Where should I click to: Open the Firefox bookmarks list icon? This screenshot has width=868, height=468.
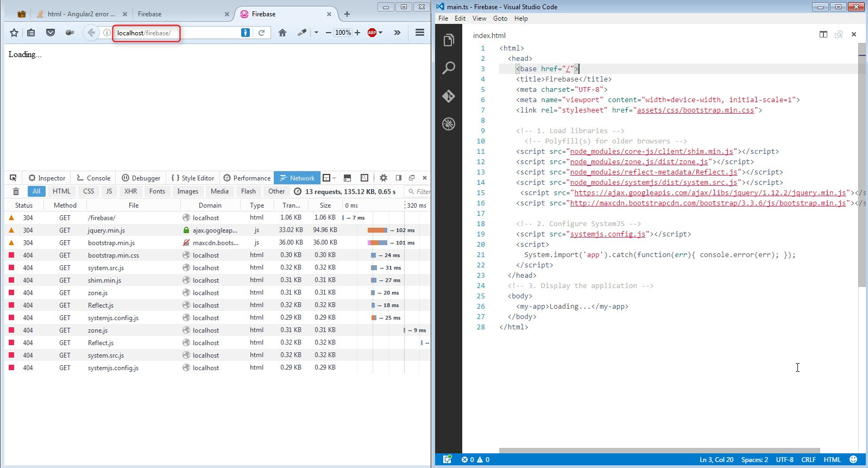[x=31, y=33]
